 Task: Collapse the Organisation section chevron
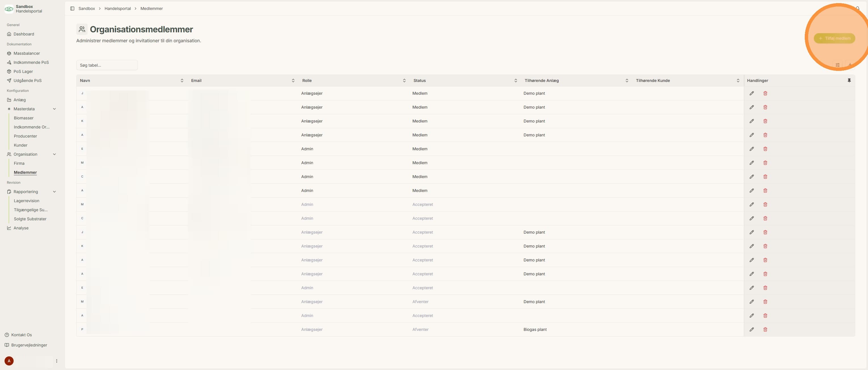pos(55,154)
